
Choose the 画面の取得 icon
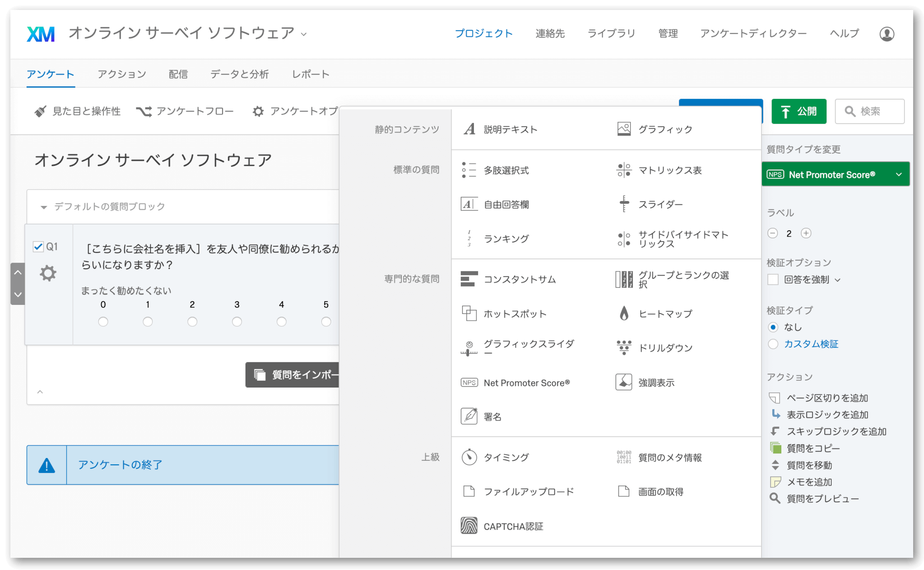pyautogui.click(x=624, y=491)
